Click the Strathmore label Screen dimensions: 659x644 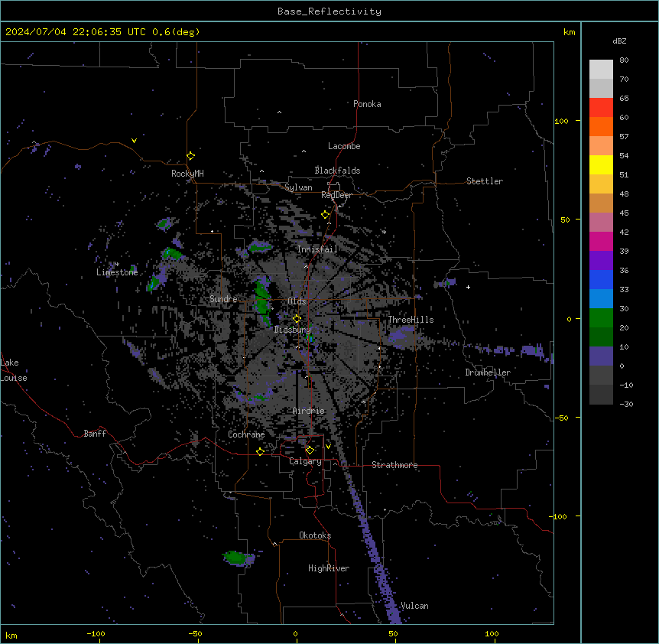click(x=394, y=465)
